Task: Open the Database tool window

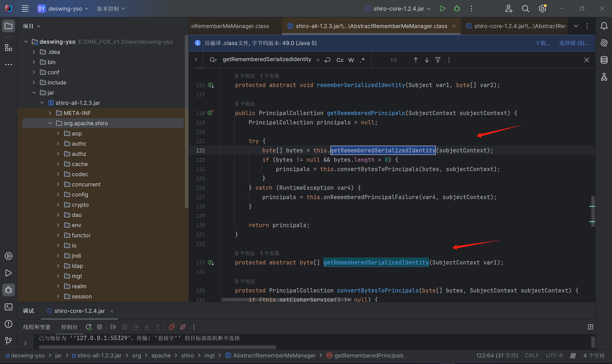Action: (x=604, y=60)
